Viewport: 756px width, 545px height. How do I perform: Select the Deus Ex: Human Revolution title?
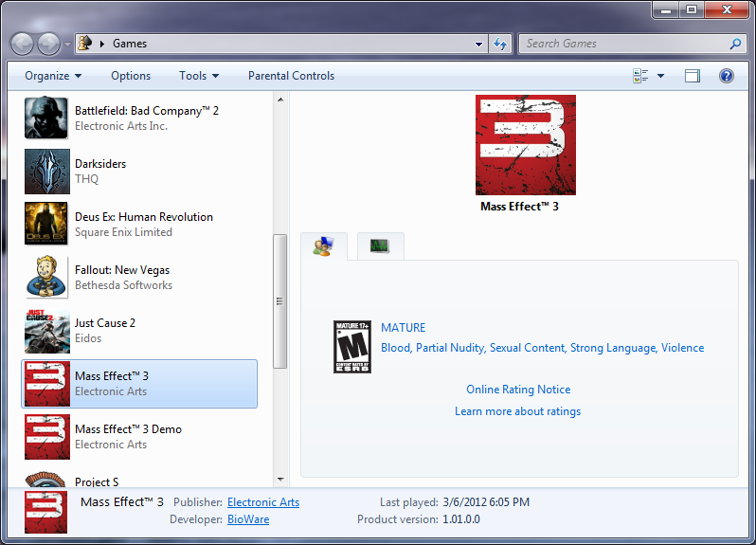pos(144,217)
